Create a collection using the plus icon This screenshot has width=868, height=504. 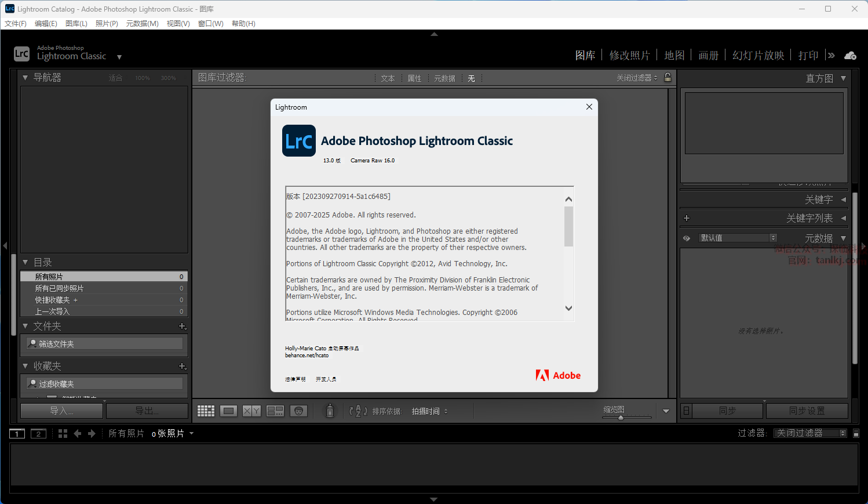pos(183,366)
